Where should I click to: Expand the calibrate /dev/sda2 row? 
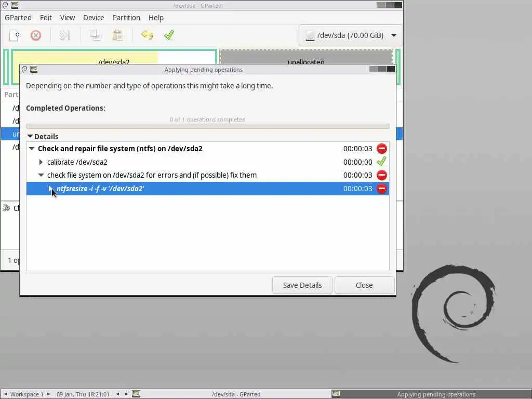(41, 162)
